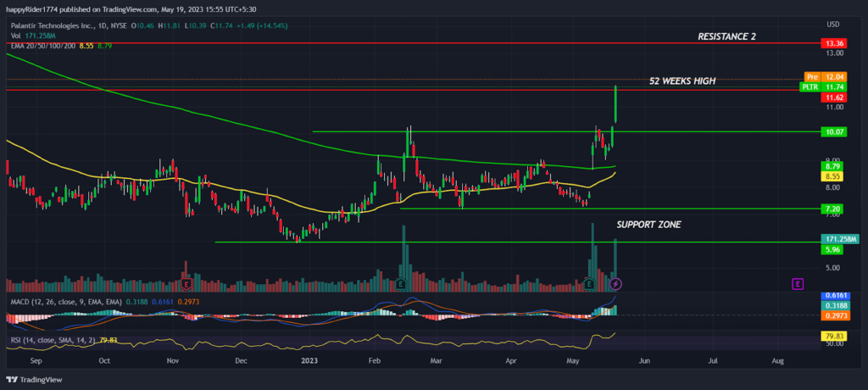Select the red 11.62 price label
This screenshot has width=868, height=390.
click(834, 97)
